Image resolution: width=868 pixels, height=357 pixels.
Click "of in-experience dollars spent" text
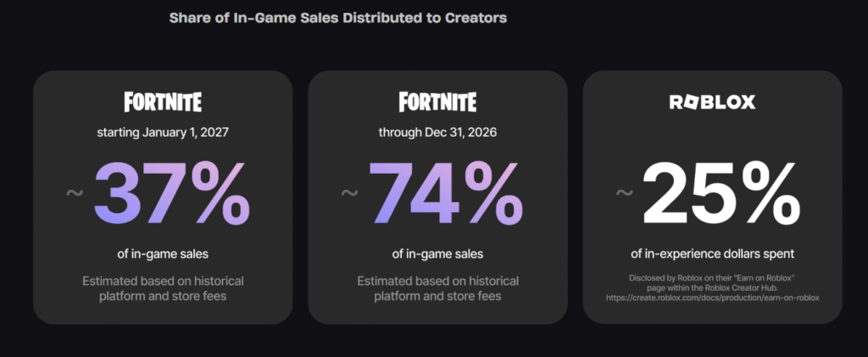coord(712,252)
